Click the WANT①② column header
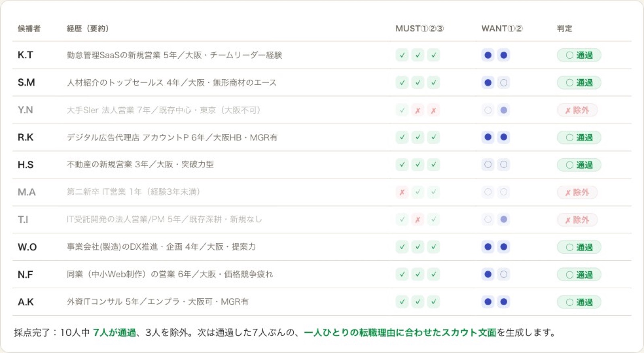The image size is (644, 353). [x=502, y=29]
